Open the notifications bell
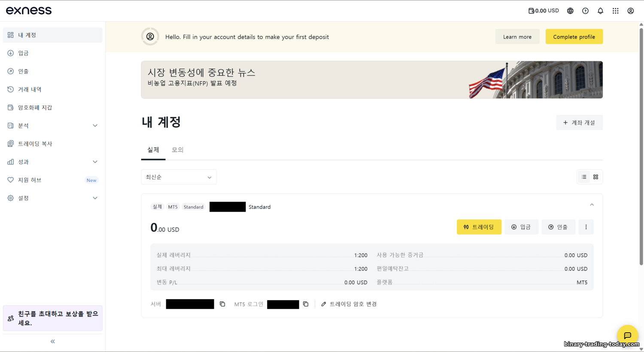This screenshot has height=352, width=644. pyautogui.click(x=600, y=11)
